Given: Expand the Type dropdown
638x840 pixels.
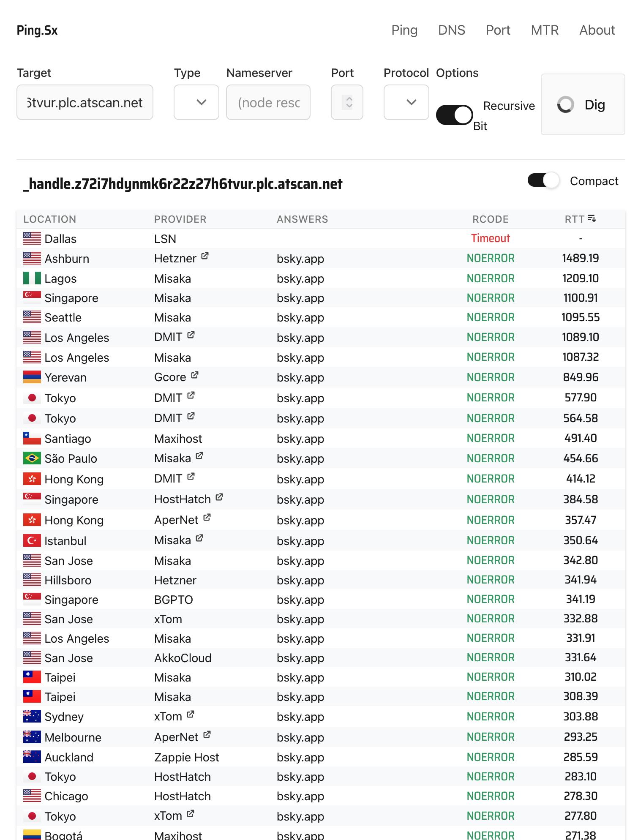Looking at the screenshot, I should (x=196, y=103).
